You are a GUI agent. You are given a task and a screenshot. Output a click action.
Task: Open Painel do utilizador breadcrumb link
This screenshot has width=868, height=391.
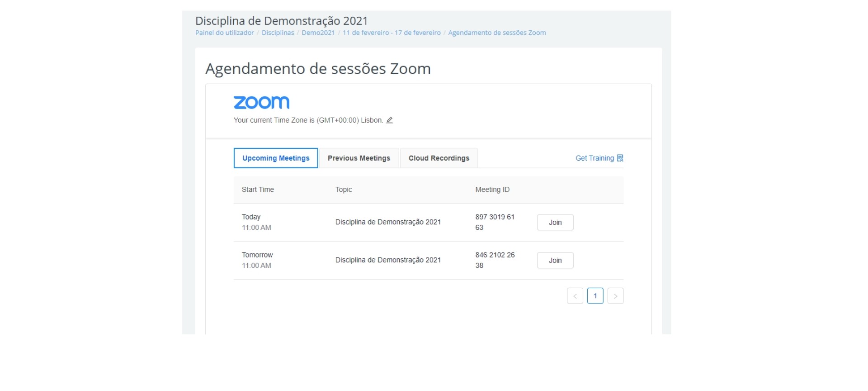point(225,33)
